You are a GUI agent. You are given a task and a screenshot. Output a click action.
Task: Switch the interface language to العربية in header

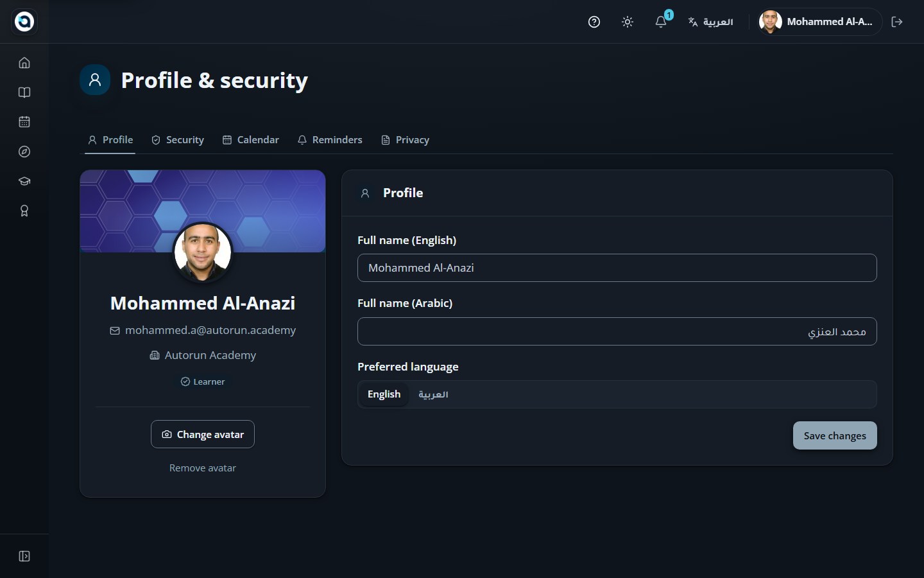[x=710, y=22]
